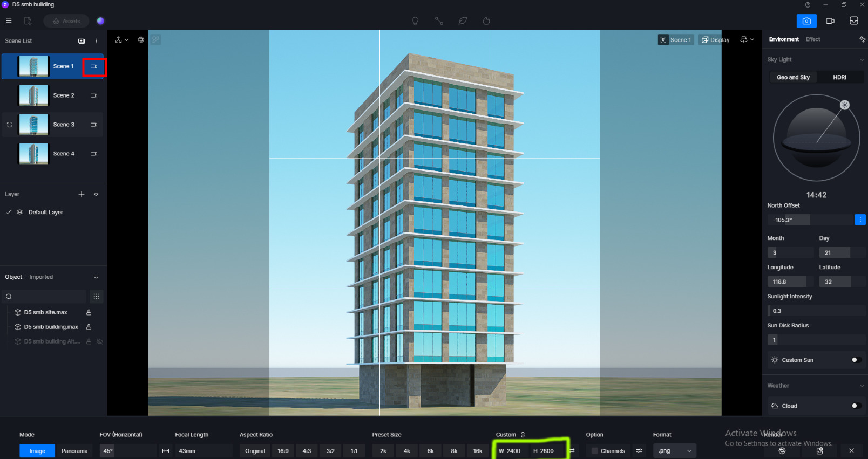Adjust the North Offset slider

pos(810,220)
